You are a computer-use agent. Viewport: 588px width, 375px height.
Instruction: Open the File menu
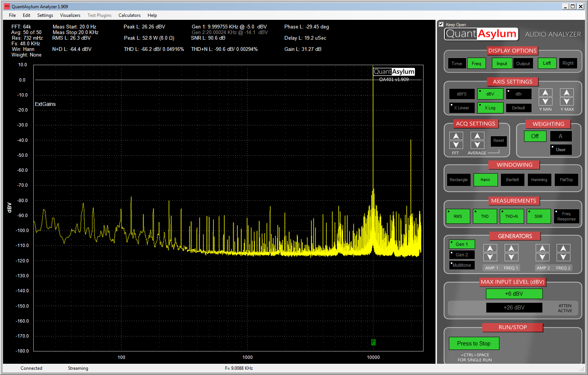click(x=12, y=15)
